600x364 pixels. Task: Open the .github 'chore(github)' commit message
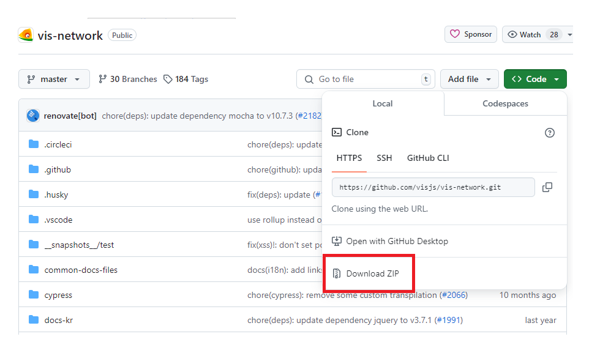284,170
